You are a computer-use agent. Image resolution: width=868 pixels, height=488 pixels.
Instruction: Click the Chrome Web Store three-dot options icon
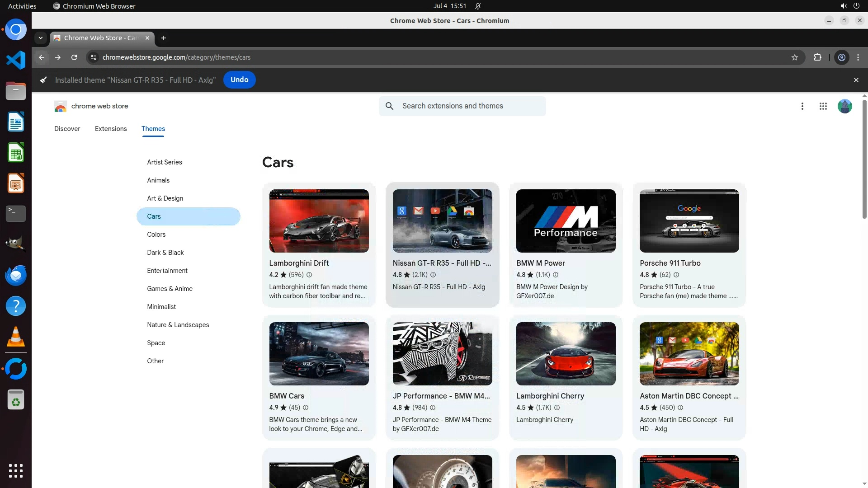click(x=802, y=106)
